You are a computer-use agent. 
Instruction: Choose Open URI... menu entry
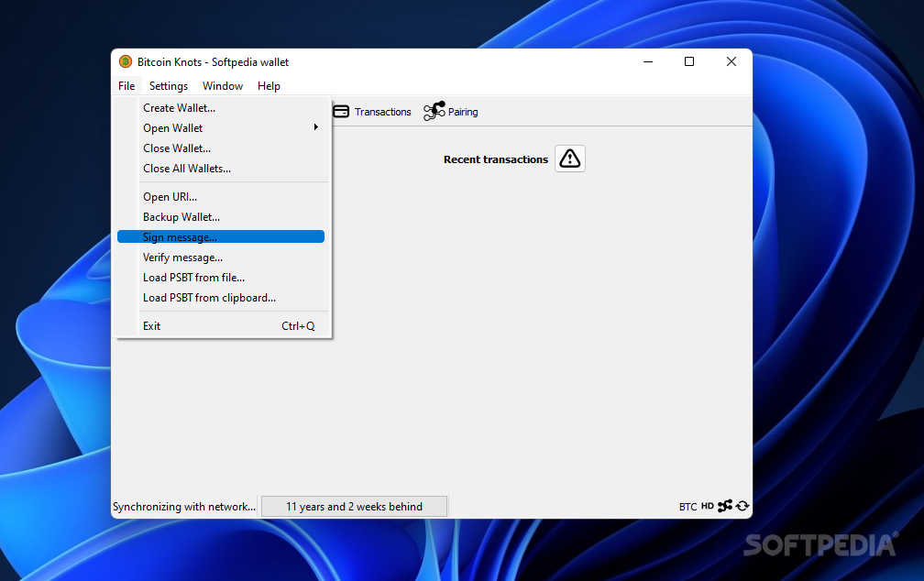pyautogui.click(x=221, y=197)
